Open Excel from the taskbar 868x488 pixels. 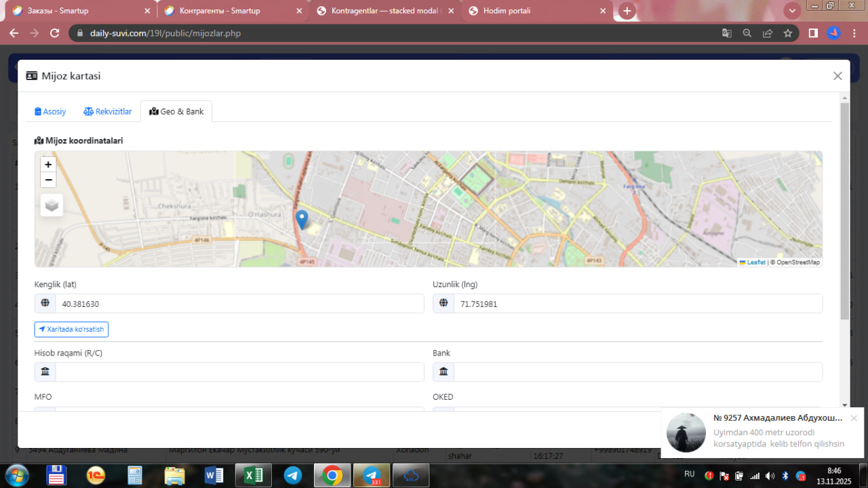[x=254, y=474]
